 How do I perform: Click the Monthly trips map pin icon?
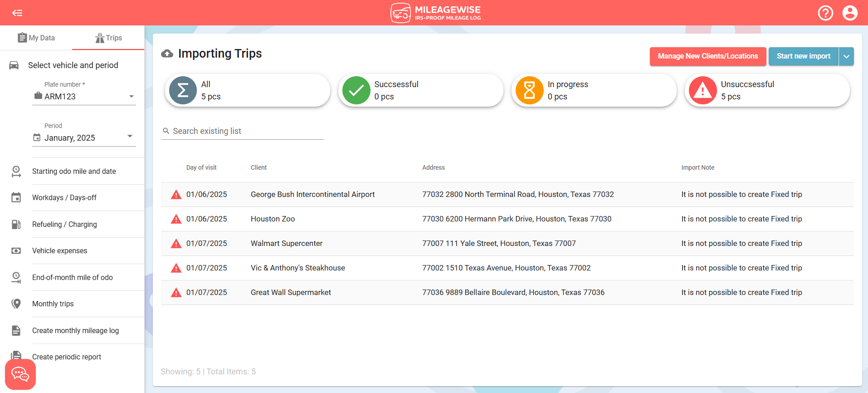coord(16,304)
